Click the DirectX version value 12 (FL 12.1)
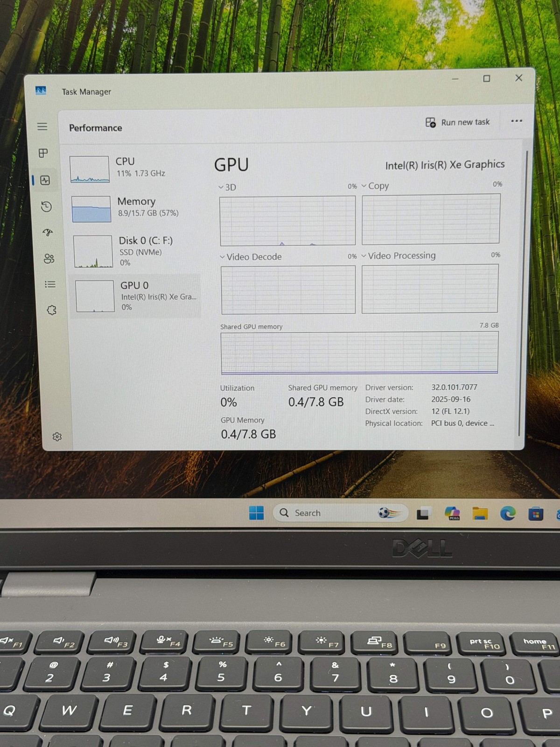Screen dimensions: 560x747 pyautogui.click(x=450, y=411)
